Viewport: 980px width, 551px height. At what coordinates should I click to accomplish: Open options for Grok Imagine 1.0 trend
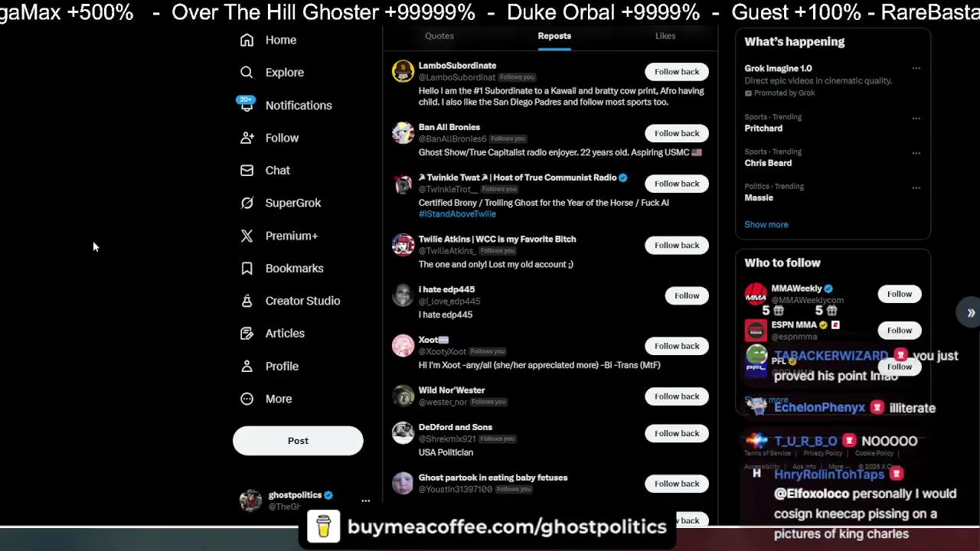(916, 68)
